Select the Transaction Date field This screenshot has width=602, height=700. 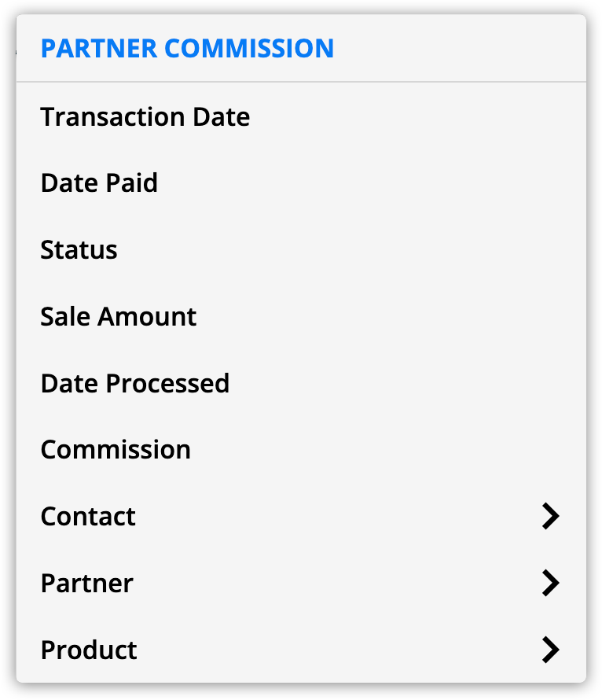145,117
